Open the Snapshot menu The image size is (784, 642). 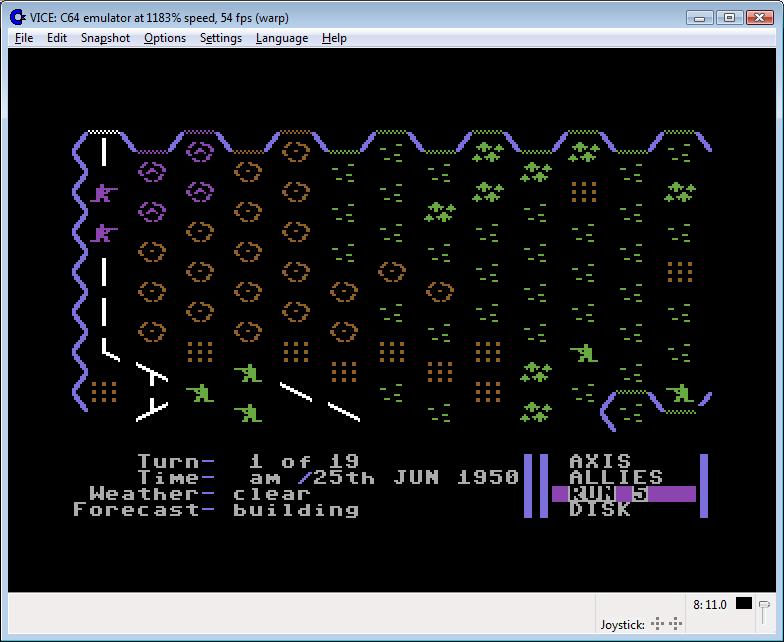click(x=105, y=38)
